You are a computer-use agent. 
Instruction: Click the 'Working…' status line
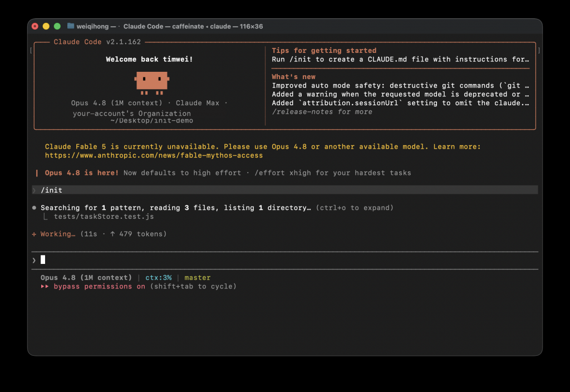[99, 234]
